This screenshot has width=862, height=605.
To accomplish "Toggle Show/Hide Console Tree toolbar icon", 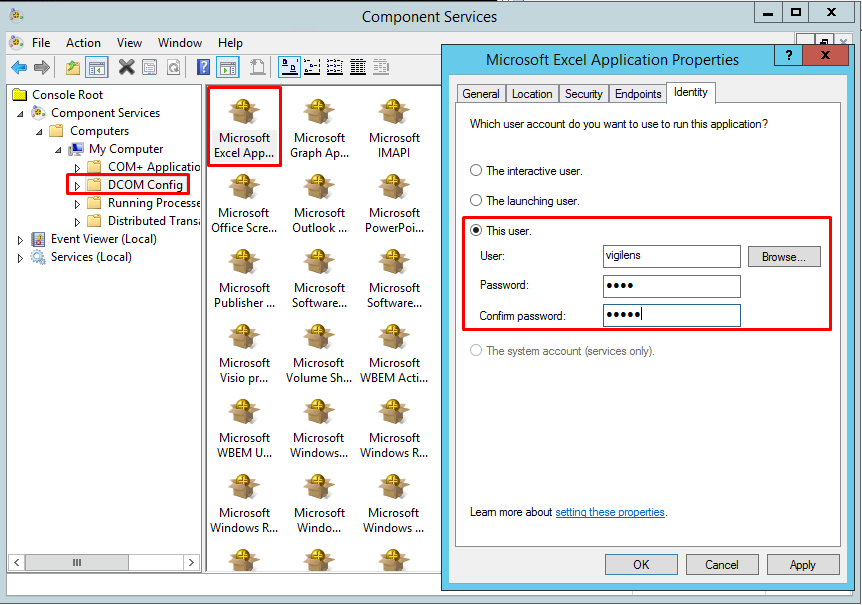I will [x=97, y=68].
